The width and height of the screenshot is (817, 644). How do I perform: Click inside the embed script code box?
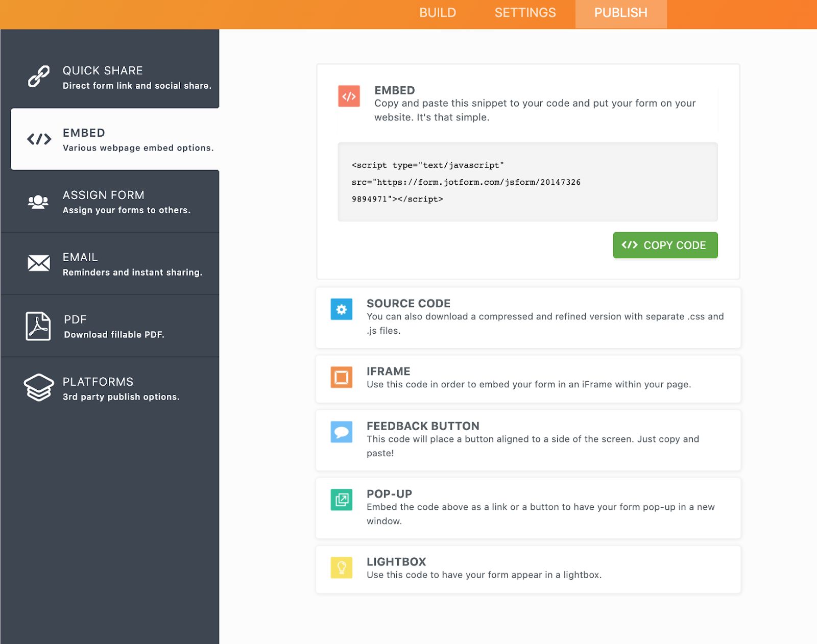coord(527,182)
